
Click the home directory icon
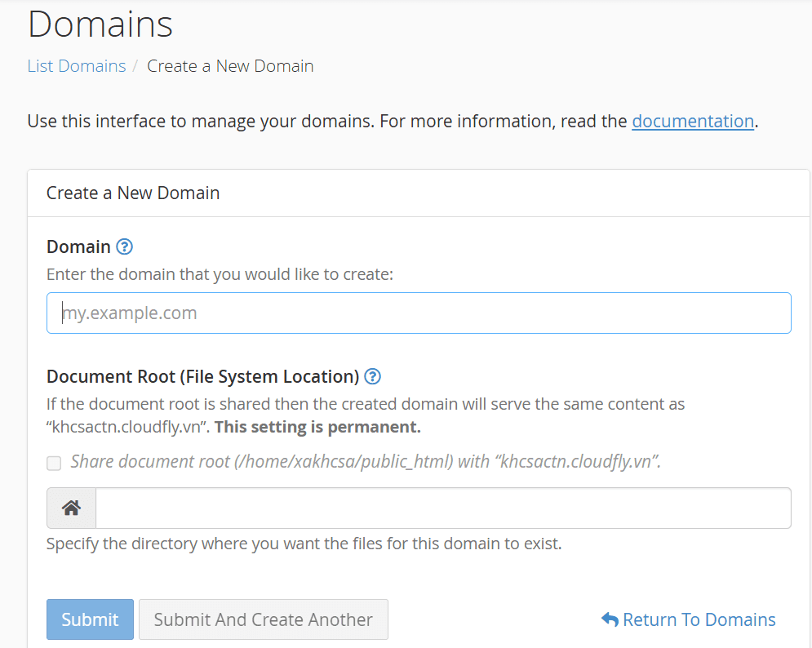(71, 508)
